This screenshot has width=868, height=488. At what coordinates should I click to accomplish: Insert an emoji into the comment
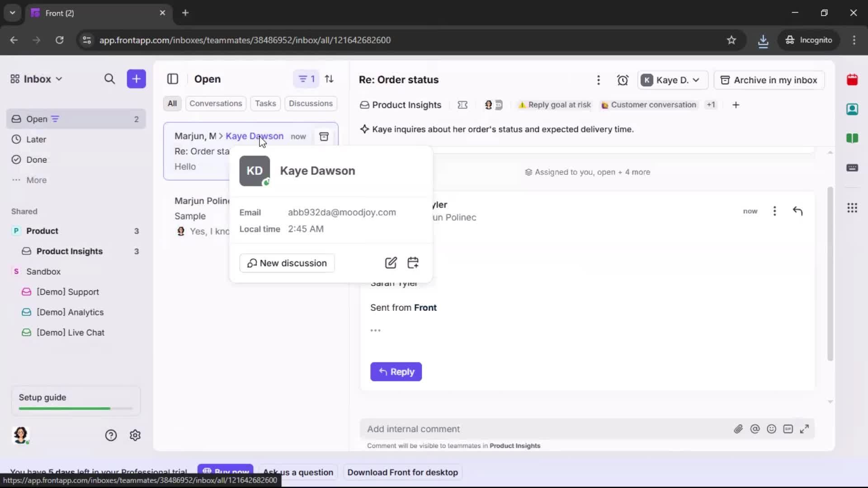[772, 429]
